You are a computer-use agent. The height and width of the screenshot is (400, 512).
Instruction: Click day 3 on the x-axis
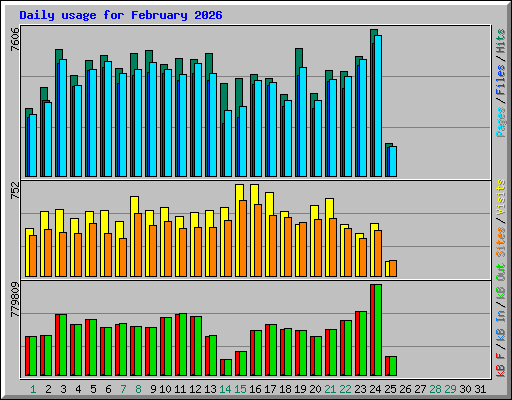click(63, 389)
